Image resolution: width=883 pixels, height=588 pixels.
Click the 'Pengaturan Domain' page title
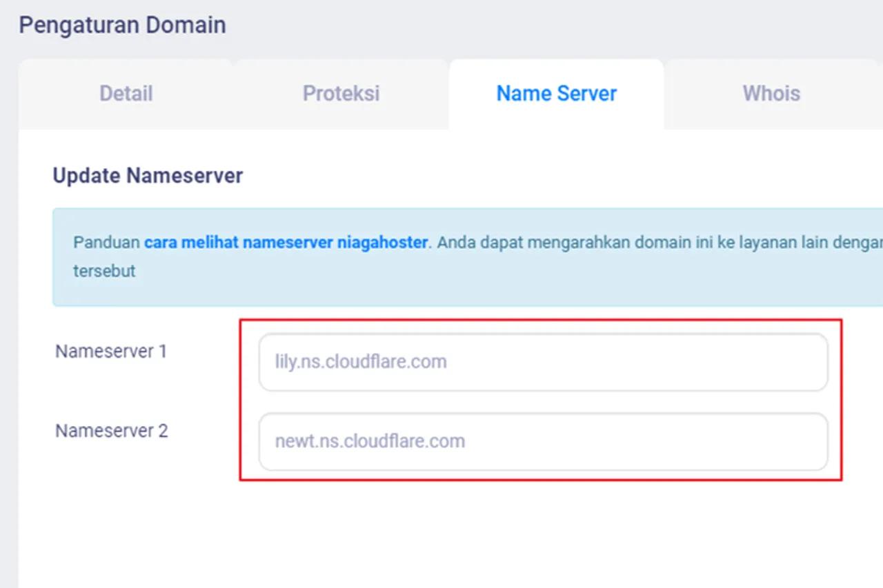[122, 25]
